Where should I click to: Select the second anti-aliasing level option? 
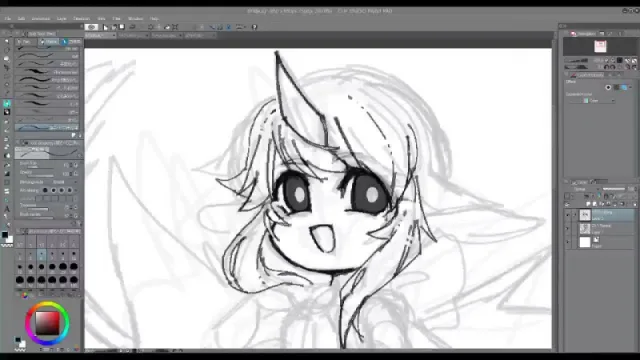tap(53, 190)
